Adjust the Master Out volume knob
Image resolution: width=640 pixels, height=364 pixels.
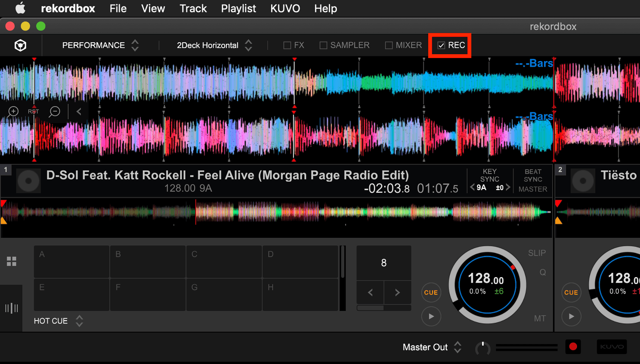tap(482, 347)
